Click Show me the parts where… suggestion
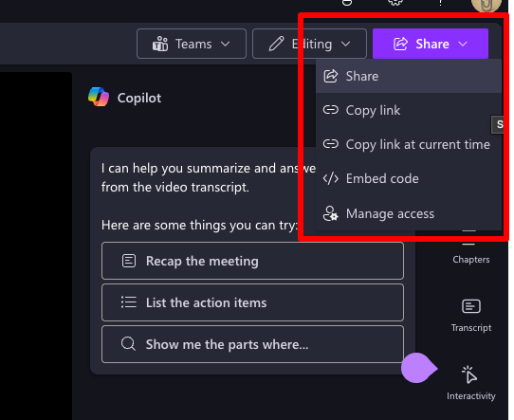Image resolution: width=514 pixels, height=420 pixels. coord(252,344)
